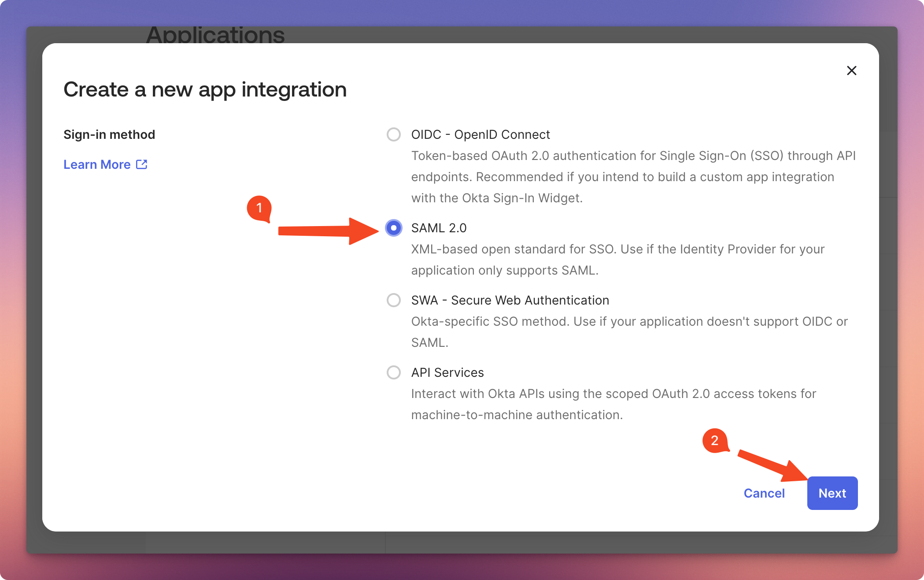Close the dialog with the X icon
This screenshot has height=580, width=924.
[x=851, y=71]
